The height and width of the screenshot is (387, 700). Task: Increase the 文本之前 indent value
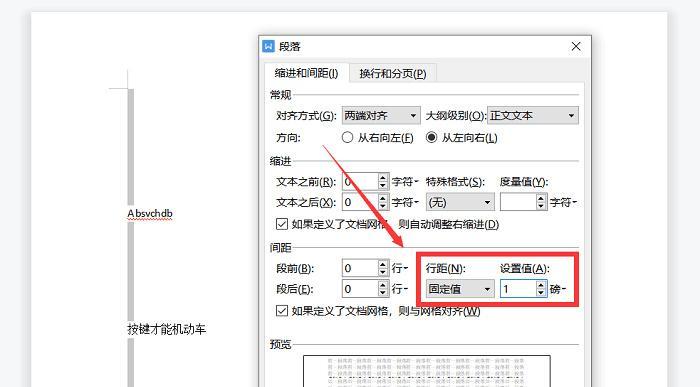[383, 178]
